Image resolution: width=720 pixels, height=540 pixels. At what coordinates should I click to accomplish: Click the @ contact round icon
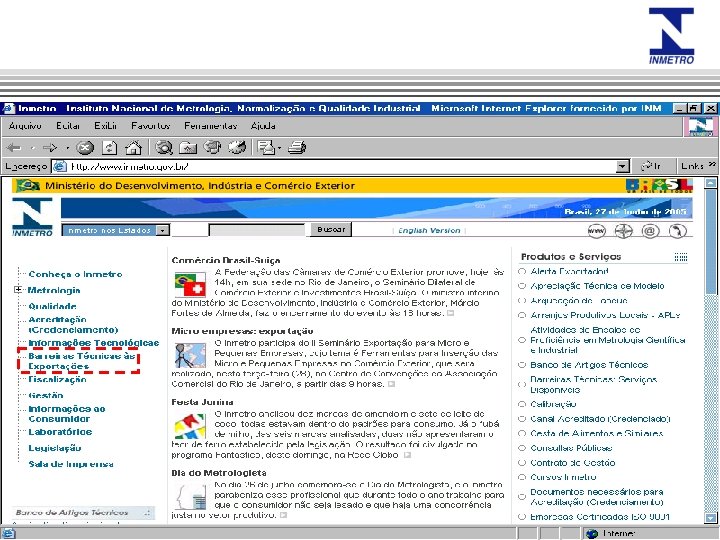(x=650, y=231)
